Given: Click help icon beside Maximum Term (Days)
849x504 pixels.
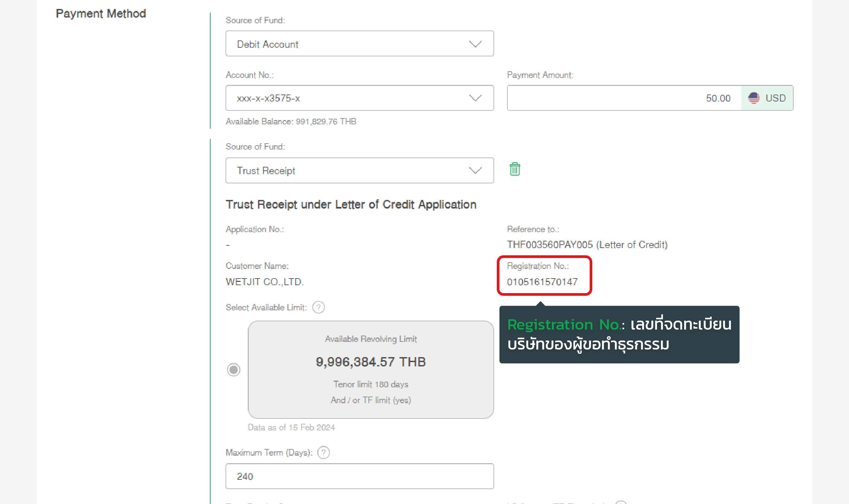Looking at the screenshot, I should pos(323,452).
